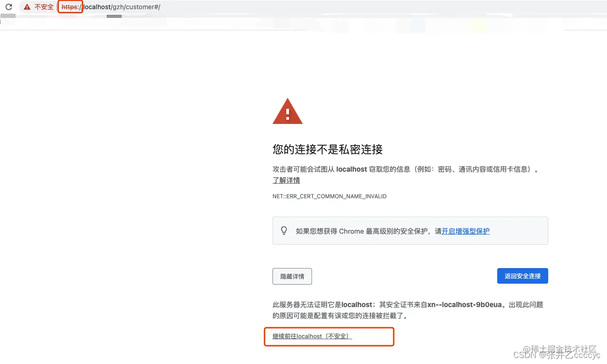This screenshot has width=607, height=364.
Task: Click the lightbulb icon in the safety tip
Action: 284,230
